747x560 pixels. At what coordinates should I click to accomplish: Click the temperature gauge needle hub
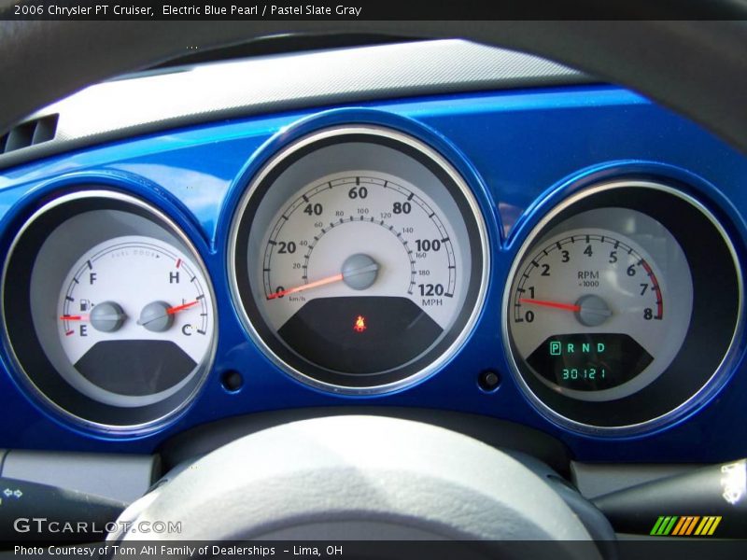coord(156,316)
